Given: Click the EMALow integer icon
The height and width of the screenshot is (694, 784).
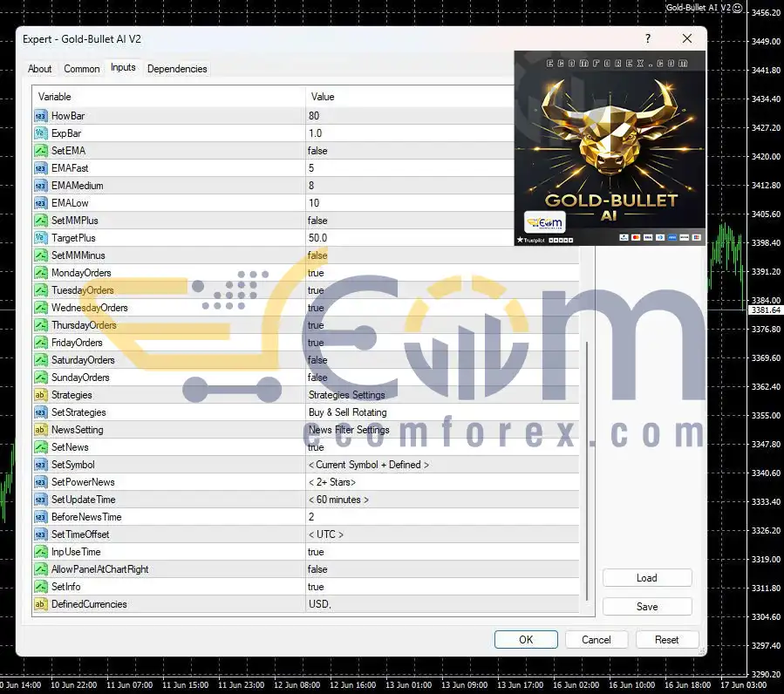Looking at the screenshot, I should (x=40, y=203).
